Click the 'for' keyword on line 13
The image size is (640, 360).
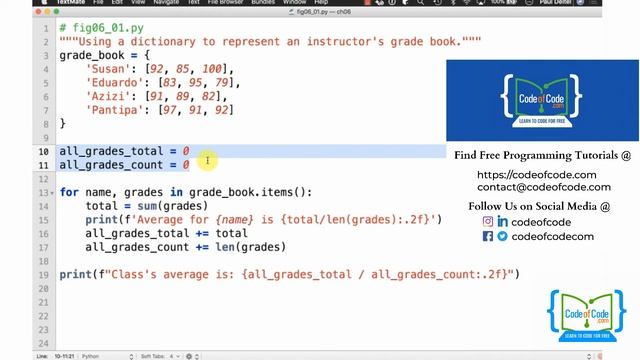coord(69,192)
